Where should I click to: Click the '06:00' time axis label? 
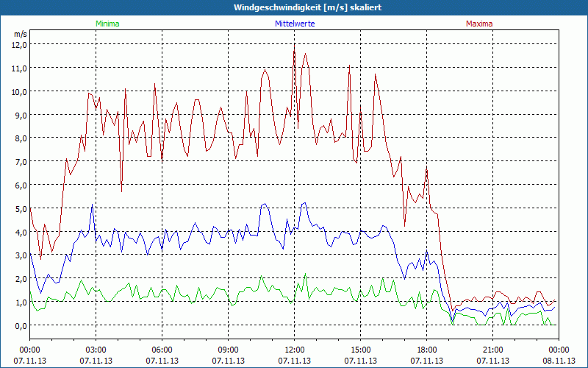pyautogui.click(x=162, y=350)
